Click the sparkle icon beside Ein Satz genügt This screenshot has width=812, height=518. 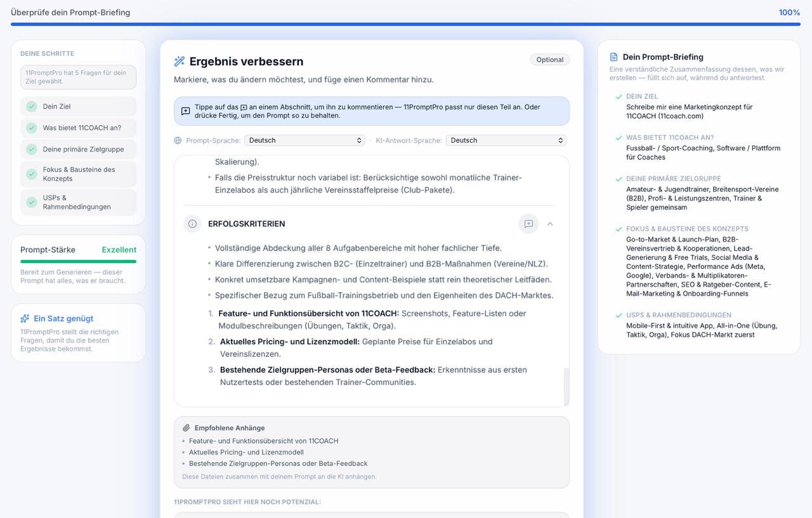click(25, 318)
